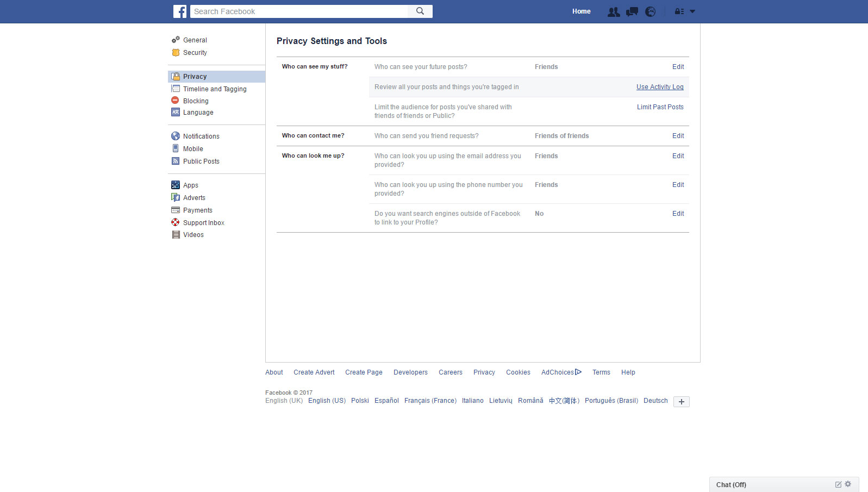Image resolution: width=868 pixels, height=492 pixels.
Task: Open the Chat (Off) bar
Action: 784,484
